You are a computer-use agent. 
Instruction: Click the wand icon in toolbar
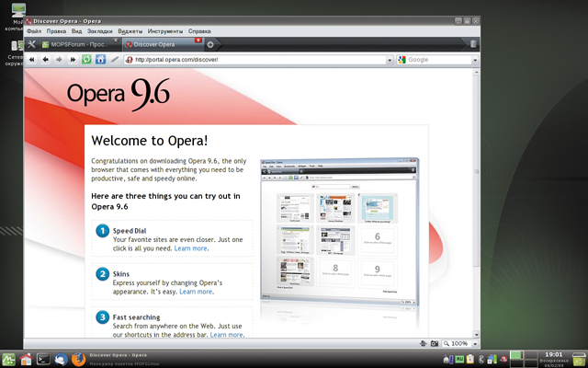click(114, 60)
